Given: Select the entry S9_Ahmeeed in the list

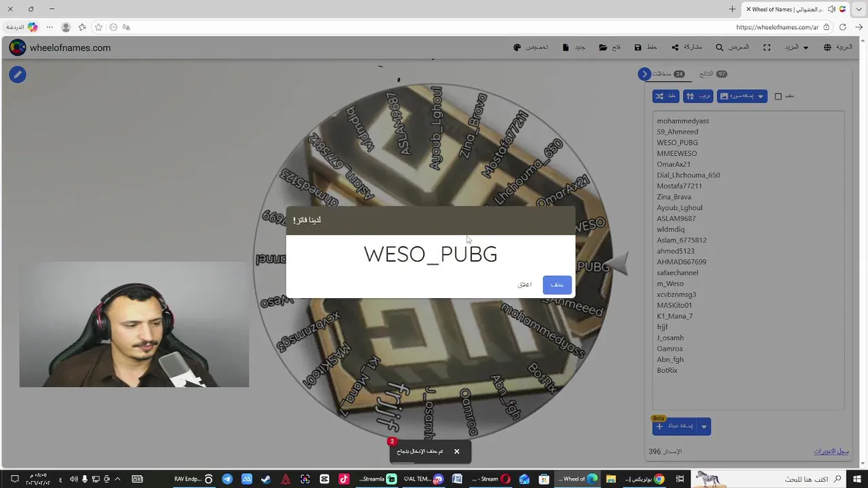Looking at the screenshot, I should click(677, 131).
